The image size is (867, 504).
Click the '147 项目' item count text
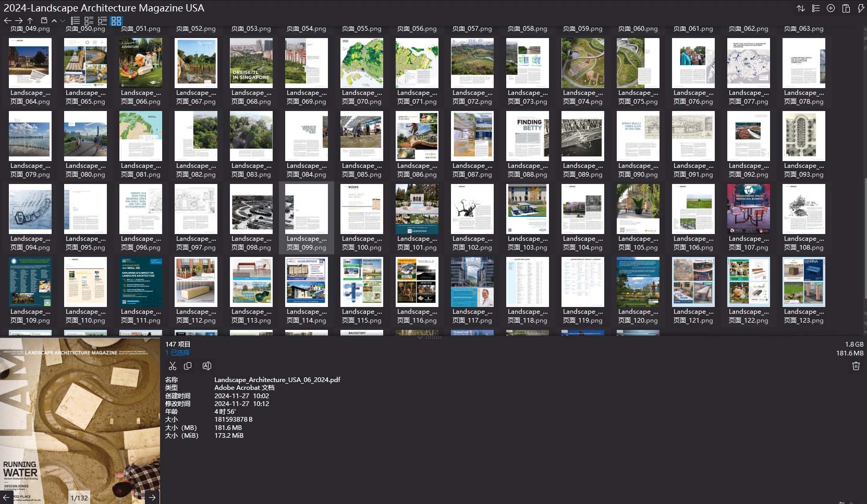pos(178,345)
